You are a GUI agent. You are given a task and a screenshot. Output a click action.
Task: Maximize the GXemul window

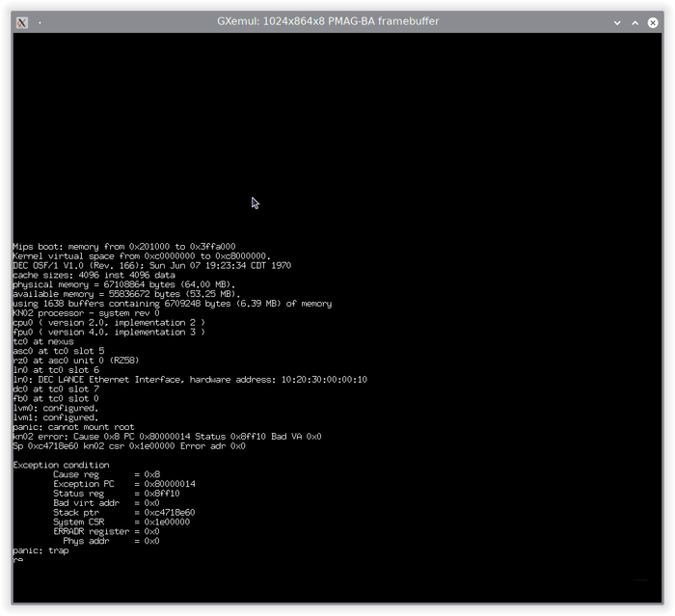coord(634,22)
